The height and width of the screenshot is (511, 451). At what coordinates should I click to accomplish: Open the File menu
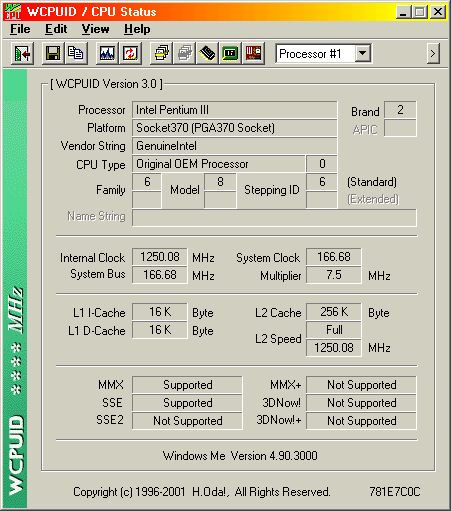pos(20,29)
